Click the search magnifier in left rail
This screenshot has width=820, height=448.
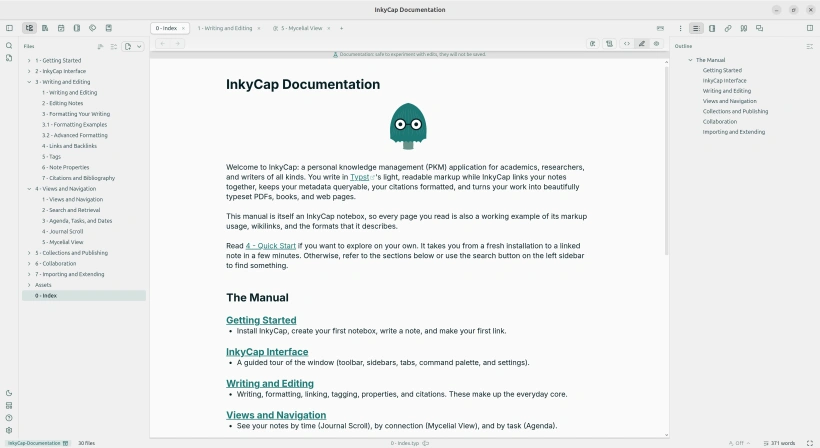point(9,46)
